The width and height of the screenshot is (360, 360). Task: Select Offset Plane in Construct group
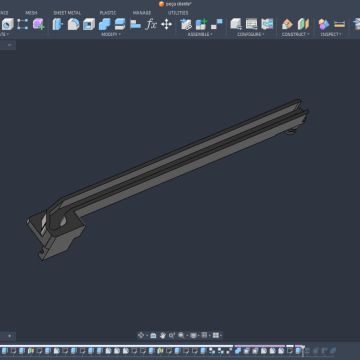287,24
